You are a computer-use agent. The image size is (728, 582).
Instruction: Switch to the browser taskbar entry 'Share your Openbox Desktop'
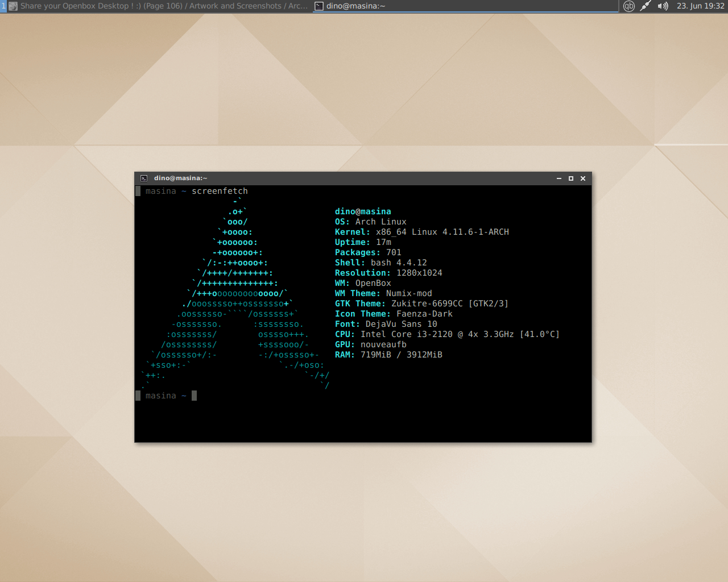pos(159,6)
